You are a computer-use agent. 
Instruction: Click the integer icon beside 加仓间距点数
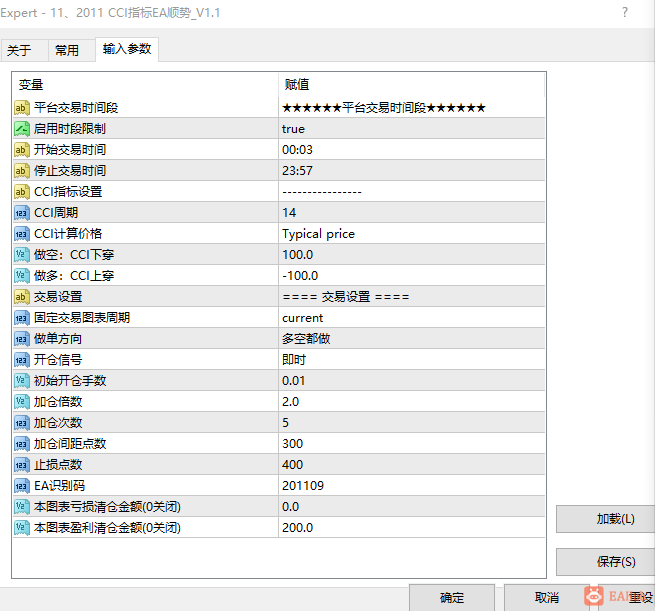(x=21, y=444)
